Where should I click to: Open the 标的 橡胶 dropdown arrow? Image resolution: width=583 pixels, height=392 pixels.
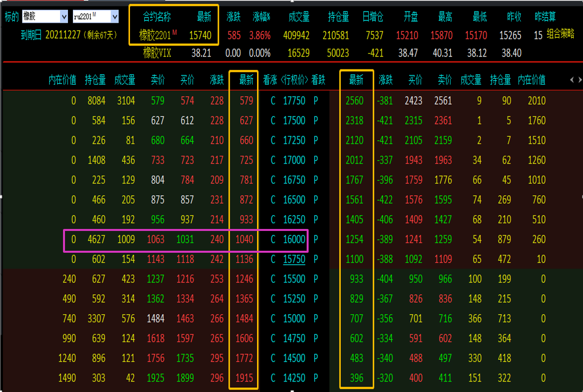[x=64, y=17]
